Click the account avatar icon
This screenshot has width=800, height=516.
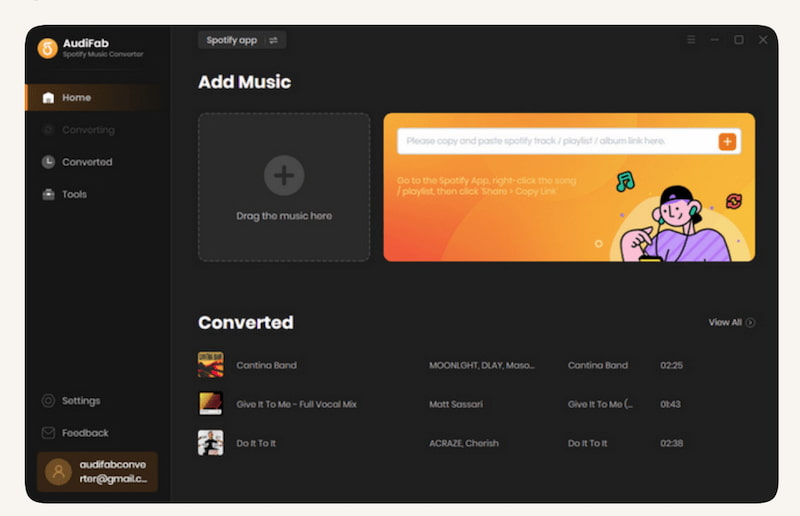click(x=58, y=472)
